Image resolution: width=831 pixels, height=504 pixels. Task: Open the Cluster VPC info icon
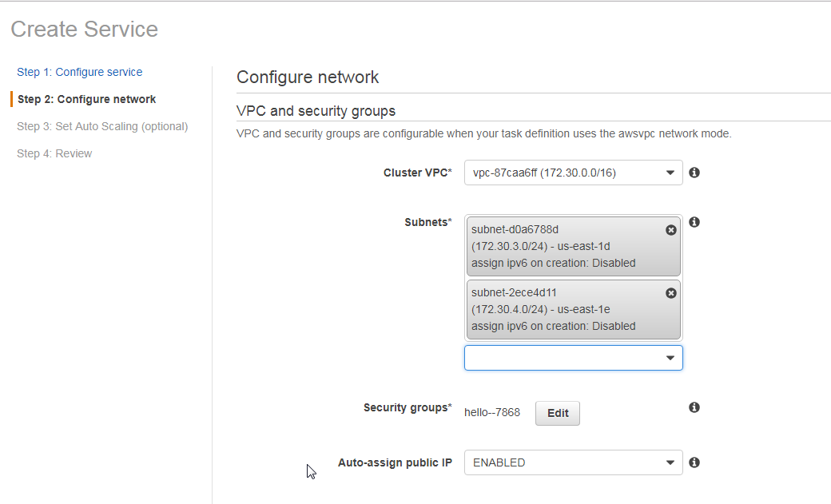(x=694, y=173)
